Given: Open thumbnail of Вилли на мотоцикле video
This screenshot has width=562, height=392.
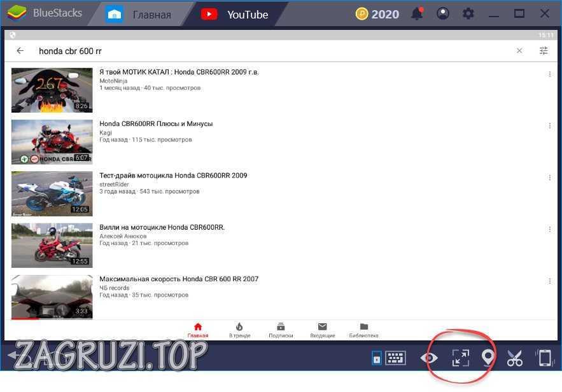Looking at the screenshot, I should click(52, 246).
